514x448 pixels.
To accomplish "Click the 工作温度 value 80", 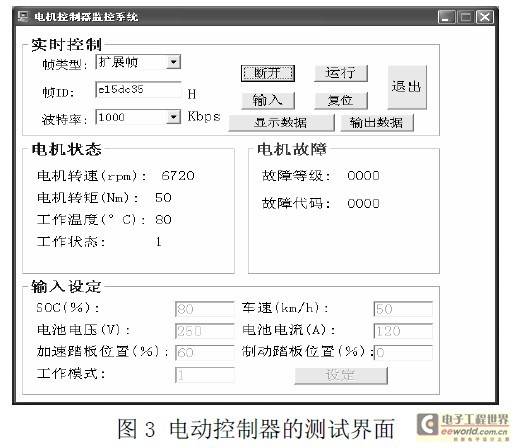I will tap(163, 219).
